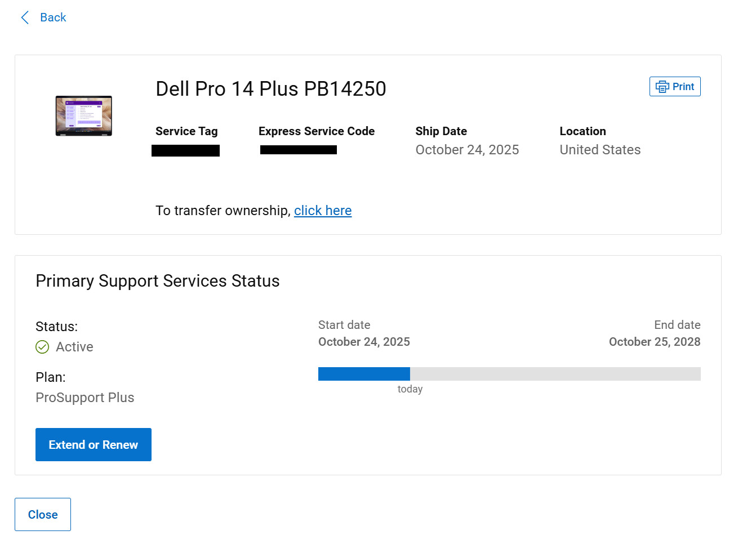756x544 pixels.
Task: Click the 'End date' label
Action: tap(677, 325)
